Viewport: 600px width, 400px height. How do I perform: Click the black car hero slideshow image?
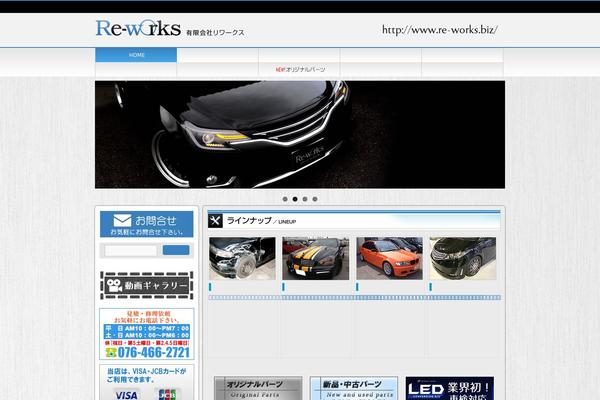coord(300,134)
